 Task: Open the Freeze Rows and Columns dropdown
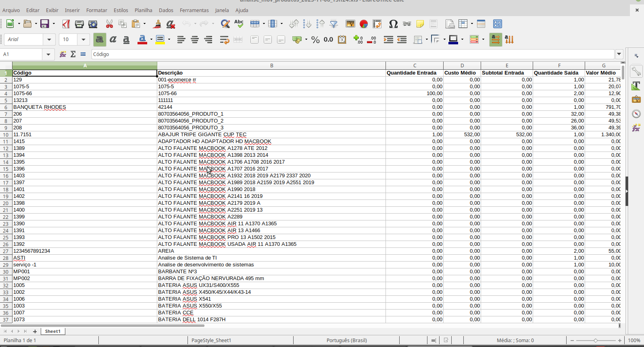pos(472,24)
